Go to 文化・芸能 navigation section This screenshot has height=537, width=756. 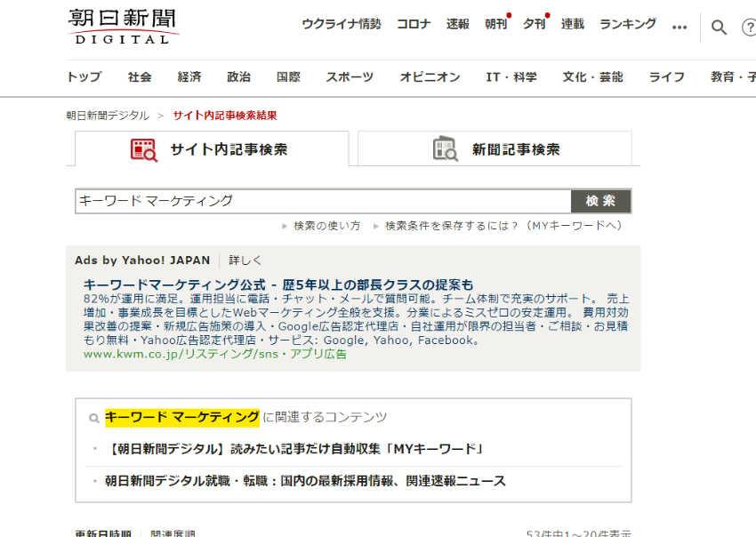(592, 77)
